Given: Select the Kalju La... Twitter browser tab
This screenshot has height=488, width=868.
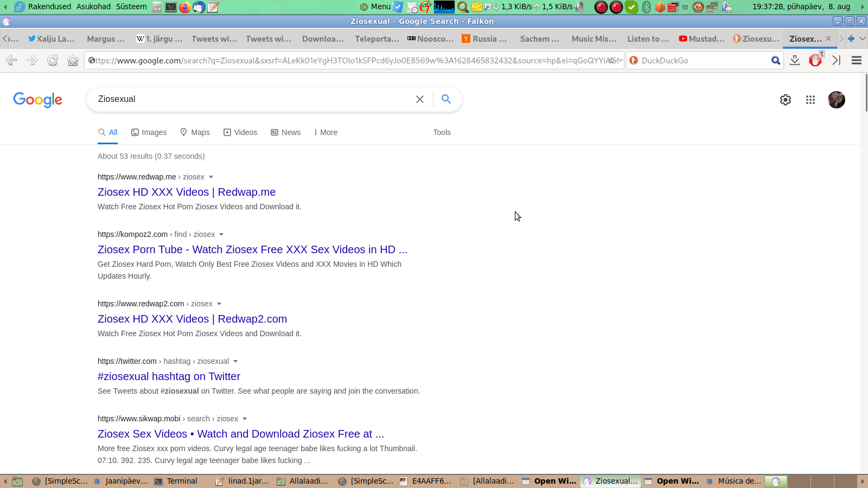Looking at the screenshot, I should click(51, 38).
